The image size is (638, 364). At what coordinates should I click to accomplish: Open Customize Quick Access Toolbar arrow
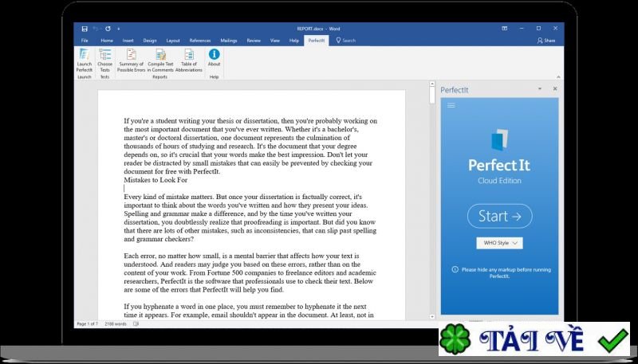(118, 29)
